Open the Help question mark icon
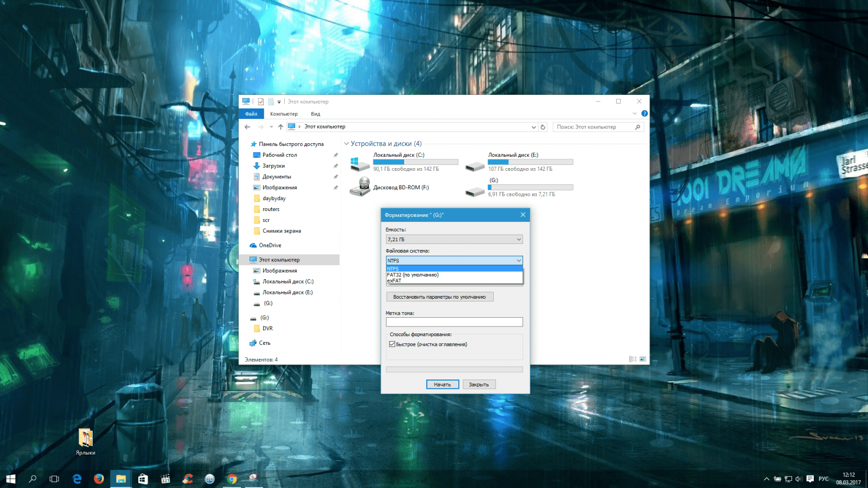 644,113
